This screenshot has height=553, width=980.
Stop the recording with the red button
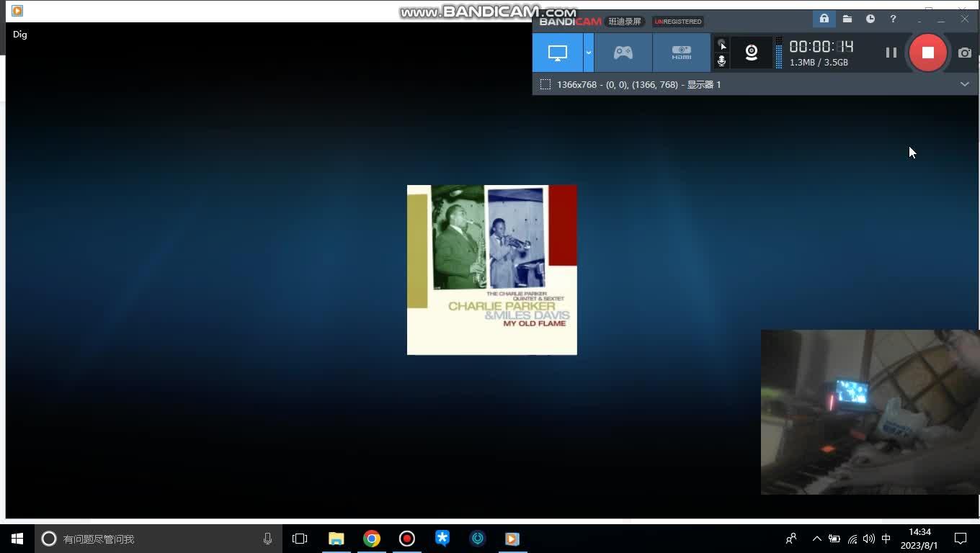[928, 53]
